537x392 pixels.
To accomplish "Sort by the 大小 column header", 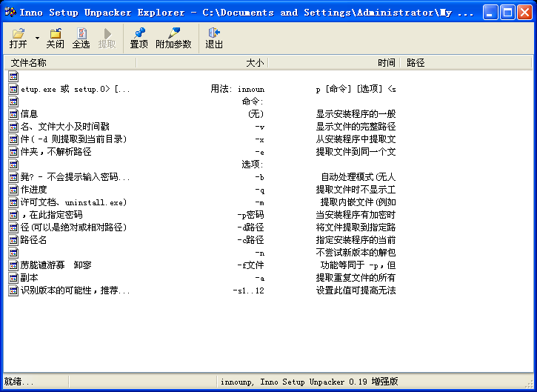I will pos(202,63).
